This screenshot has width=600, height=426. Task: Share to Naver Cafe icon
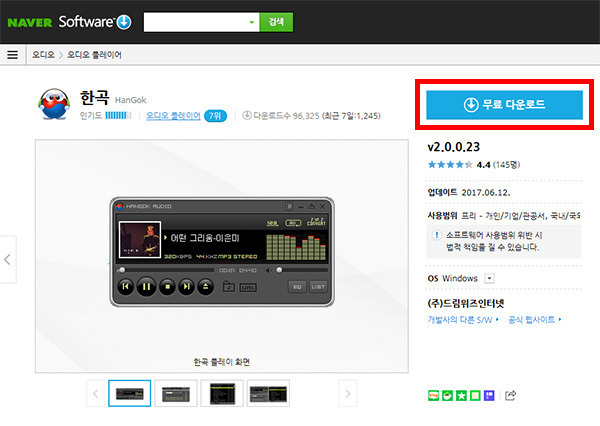tap(447, 395)
